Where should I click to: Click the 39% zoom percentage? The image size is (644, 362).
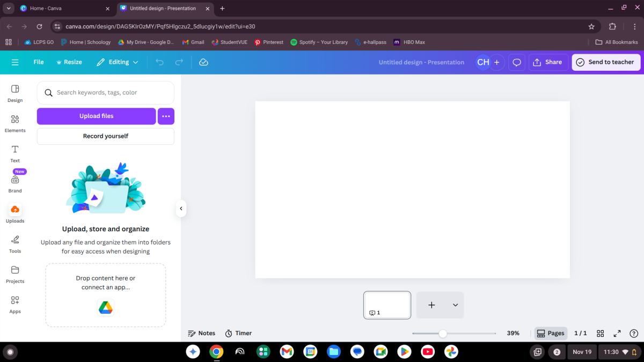click(513, 333)
